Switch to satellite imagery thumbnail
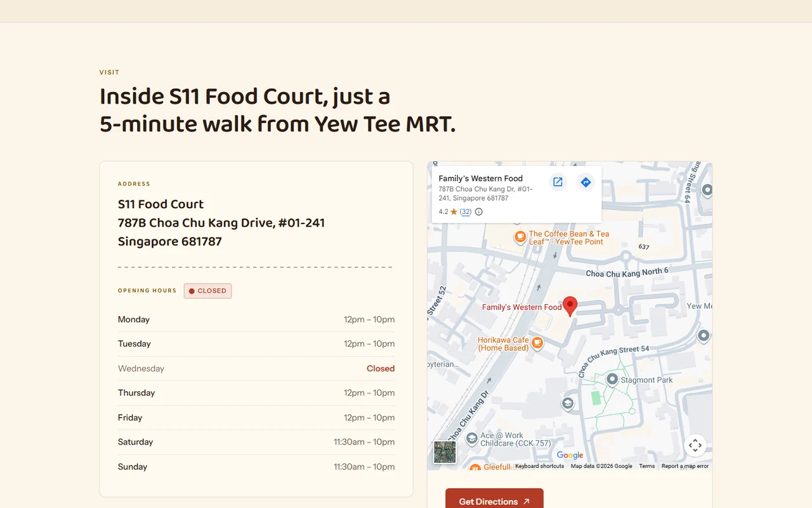812x508 pixels. pyautogui.click(x=445, y=452)
